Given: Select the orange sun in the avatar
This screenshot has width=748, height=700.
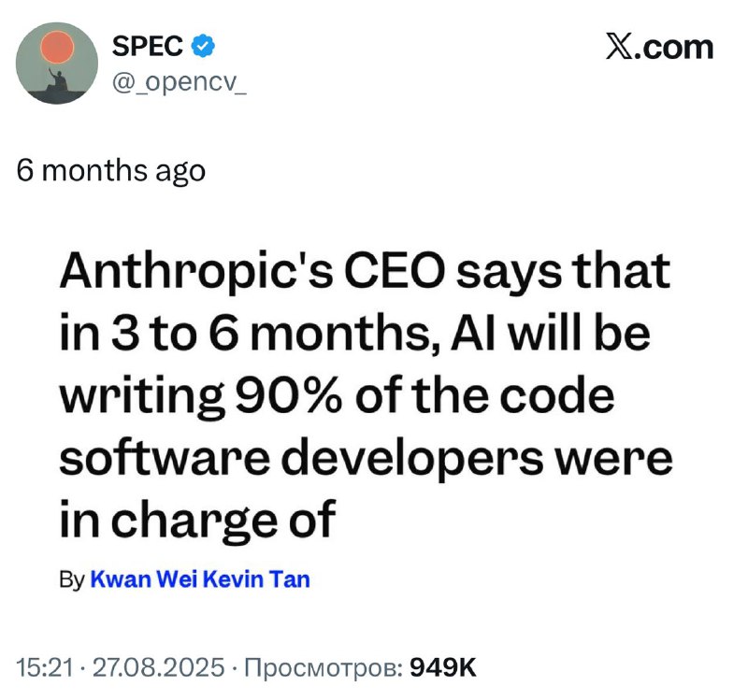Looking at the screenshot, I should pyautogui.click(x=57, y=48).
